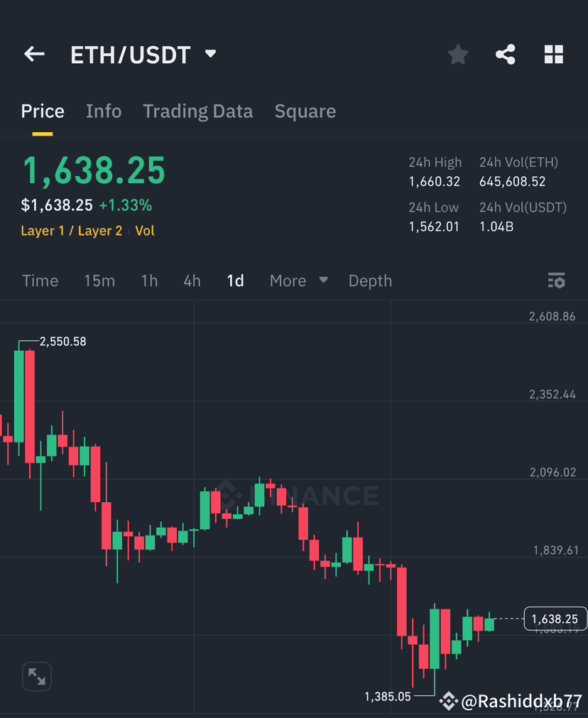The height and width of the screenshot is (718, 588).
Task: Select the 4h candle interval
Action: 192,280
